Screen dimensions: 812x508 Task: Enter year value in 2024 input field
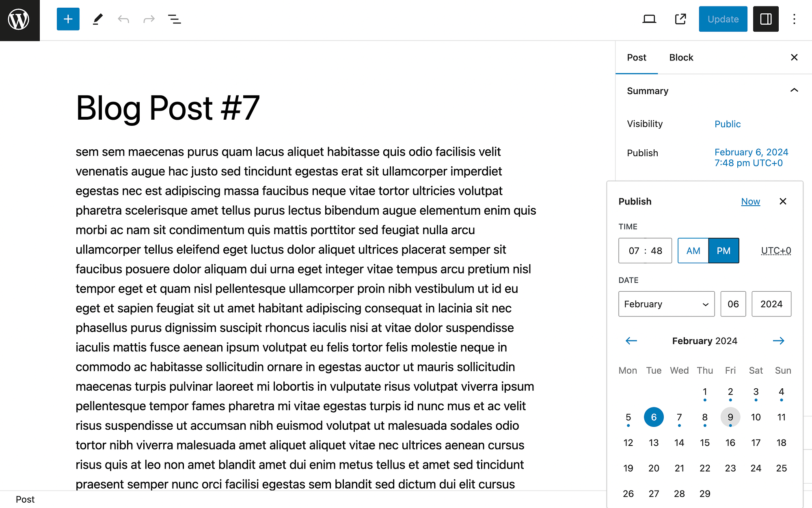point(771,304)
